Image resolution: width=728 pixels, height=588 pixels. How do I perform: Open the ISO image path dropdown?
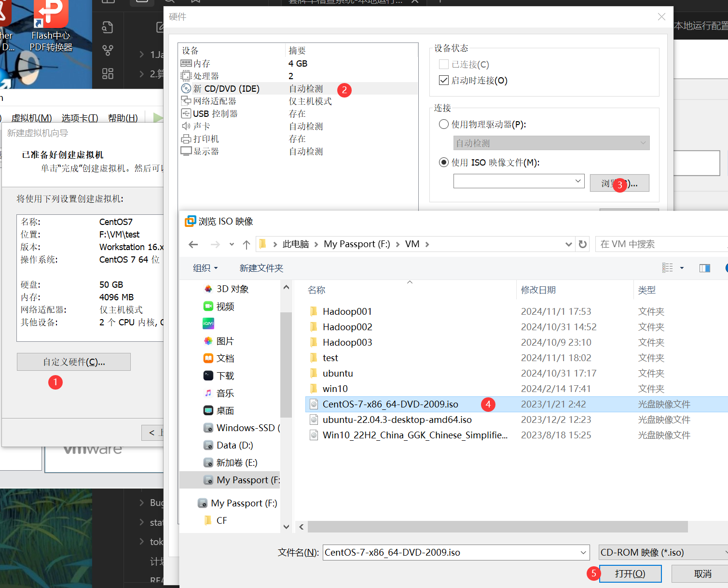click(x=578, y=181)
